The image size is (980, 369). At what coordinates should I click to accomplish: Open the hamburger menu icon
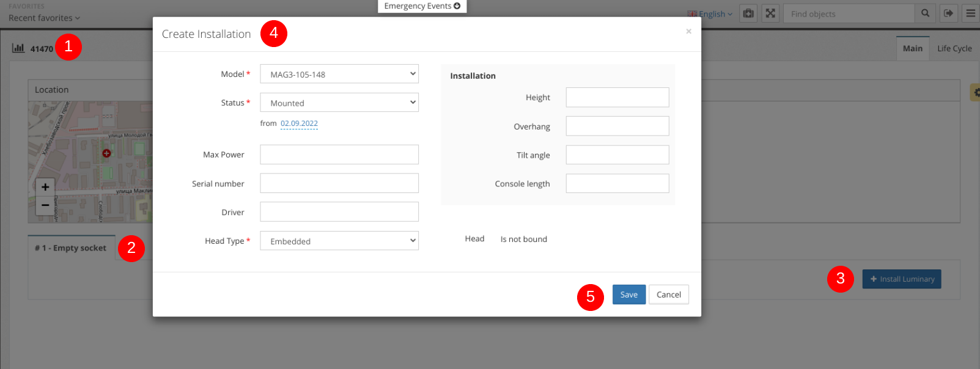pyautogui.click(x=970, y=13)
